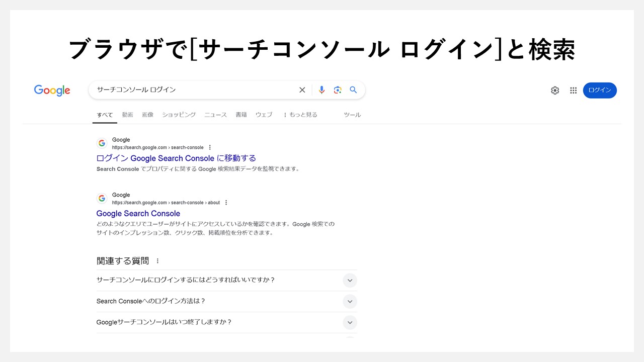The width and height of the screenshot is (644, 362).
Task: Switch to the 画像 tab
Action: 148,114
